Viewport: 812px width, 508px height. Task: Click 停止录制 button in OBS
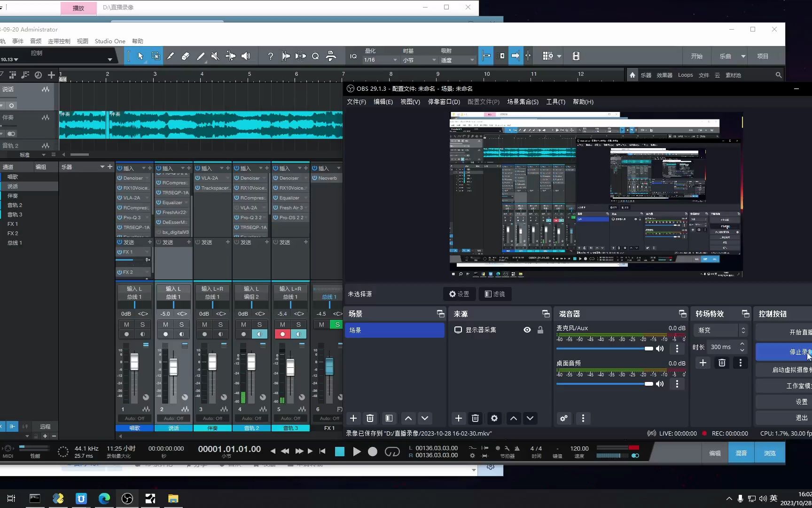[x=784, y=352]
